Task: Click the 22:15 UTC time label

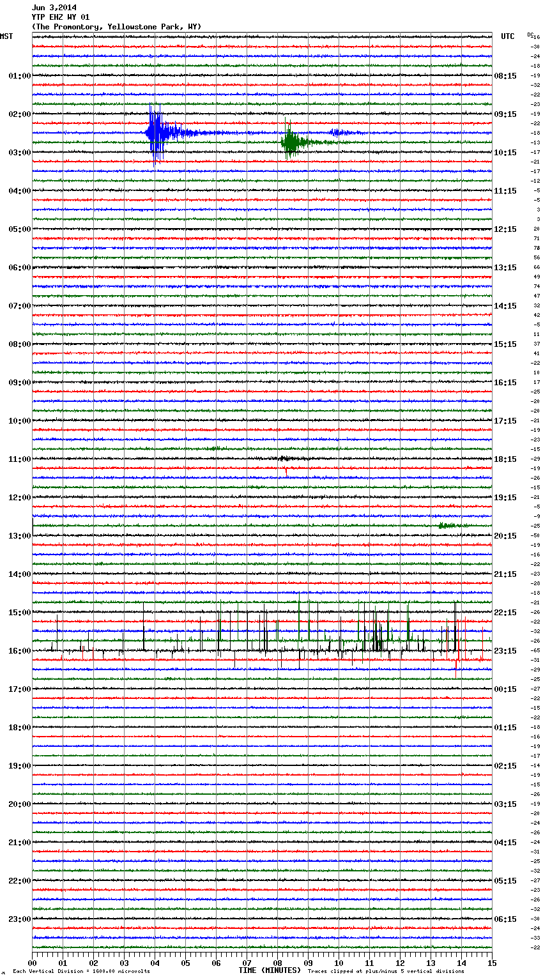Action: coord(505,613)
